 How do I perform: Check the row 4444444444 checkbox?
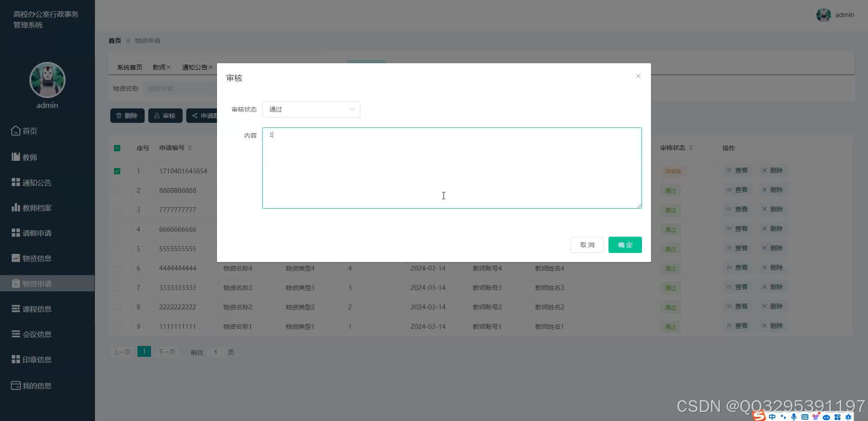117,268
